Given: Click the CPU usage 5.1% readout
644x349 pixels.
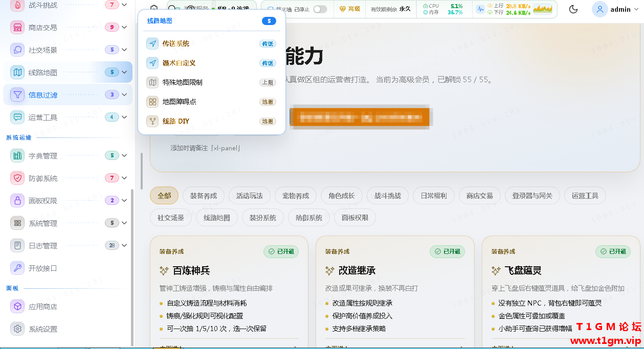Looking at the screenshot, I should tap(456, 6).
